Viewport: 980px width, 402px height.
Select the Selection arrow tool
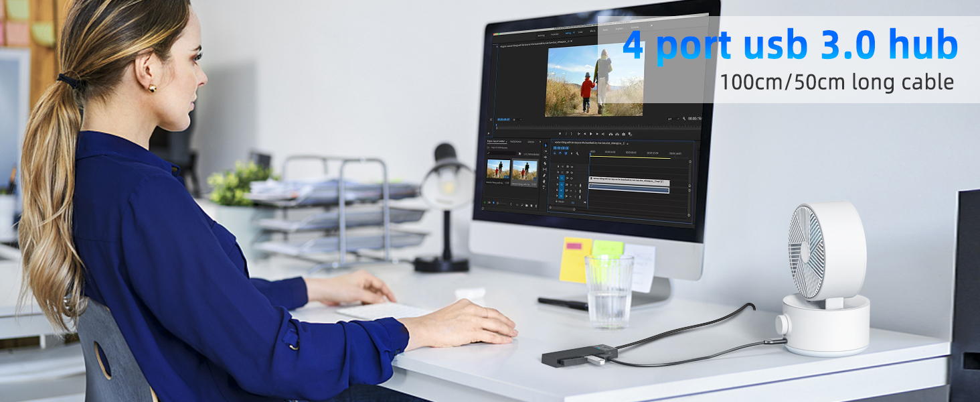point(545,147)
